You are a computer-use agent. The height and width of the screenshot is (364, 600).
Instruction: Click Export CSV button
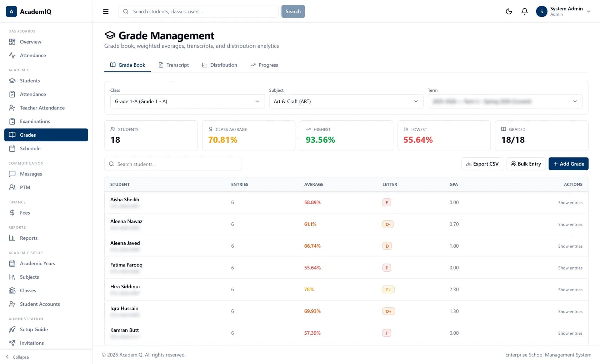pos(482,164)
